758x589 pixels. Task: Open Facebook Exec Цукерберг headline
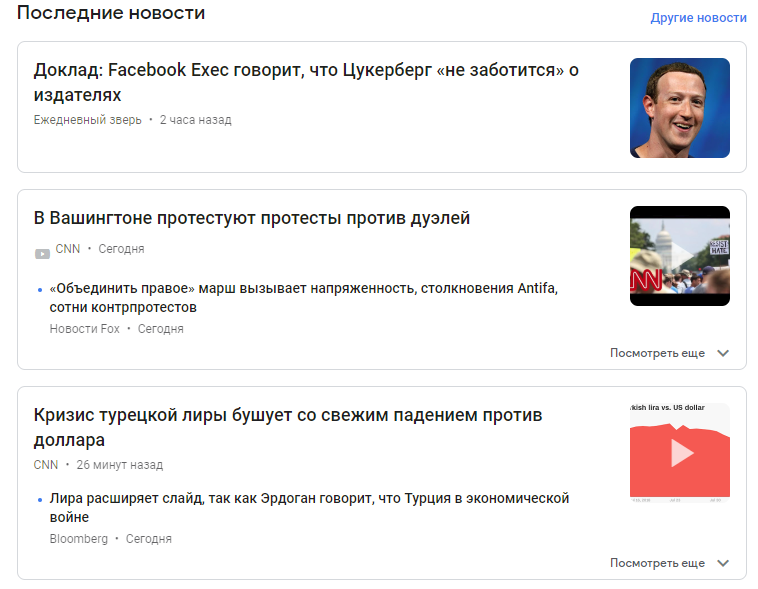pos(306,82)
